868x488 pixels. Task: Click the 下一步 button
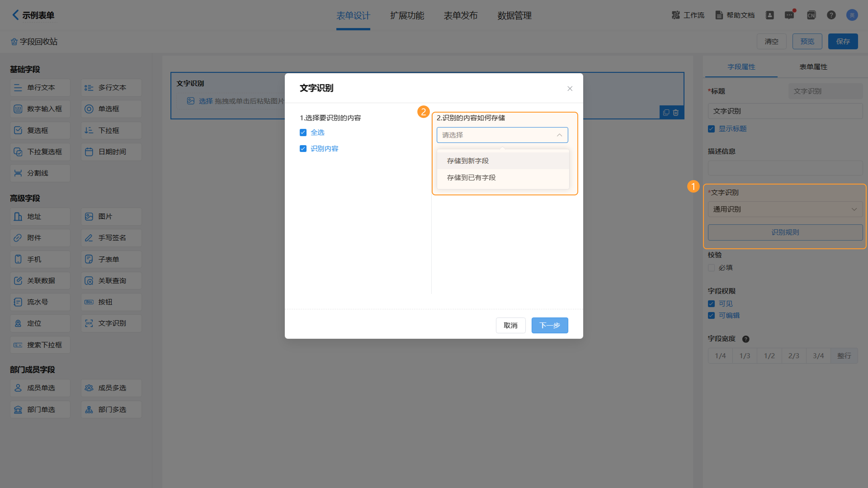pos(550,325)
